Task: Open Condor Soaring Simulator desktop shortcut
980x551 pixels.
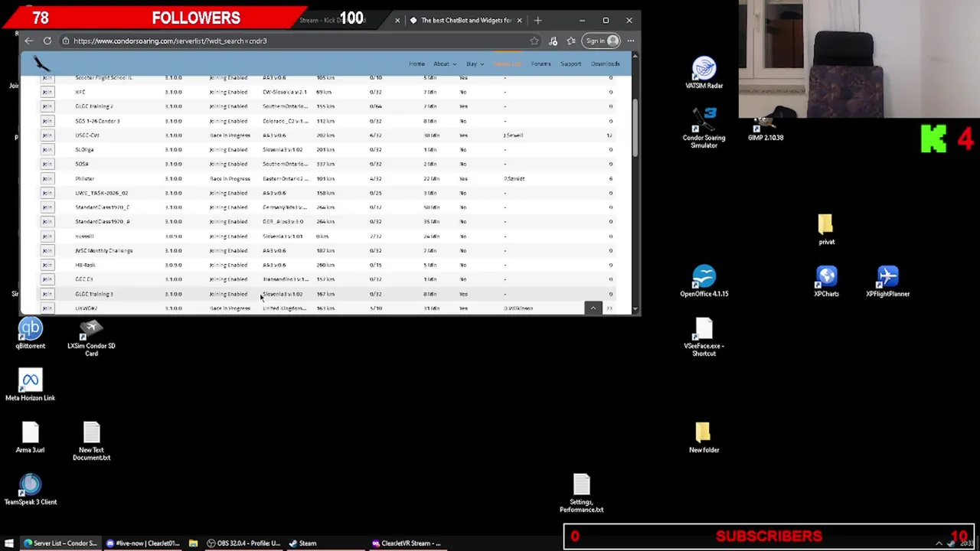Action: click(704, 128)
